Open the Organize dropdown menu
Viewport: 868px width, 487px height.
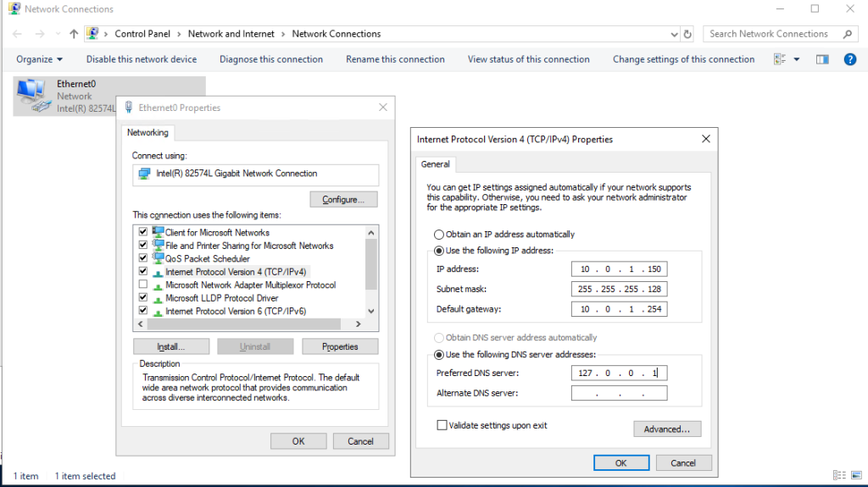40,59
